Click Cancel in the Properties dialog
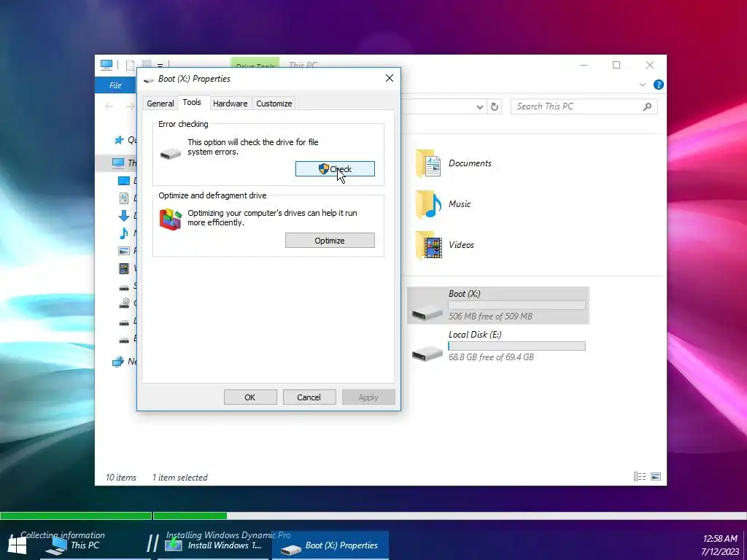The width and height of the screenshot is (747, 560). pyautogui.click(x=309, y=397)
